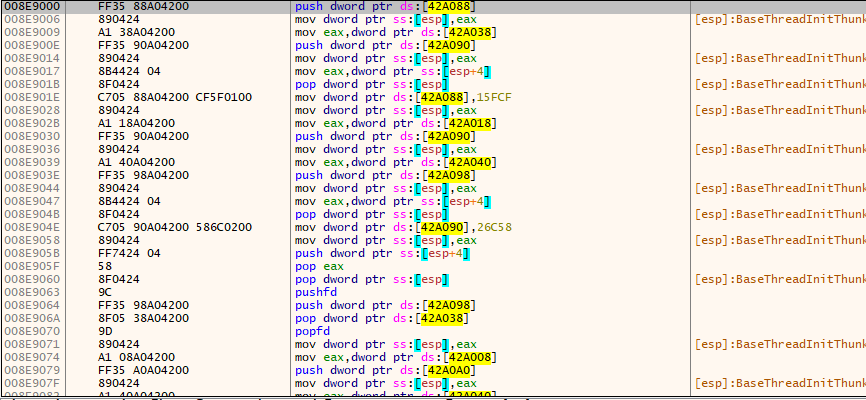Screen dimensions: 866x400
Task: Click opcode bytes FF7424 04
Action: pos(129,253)
